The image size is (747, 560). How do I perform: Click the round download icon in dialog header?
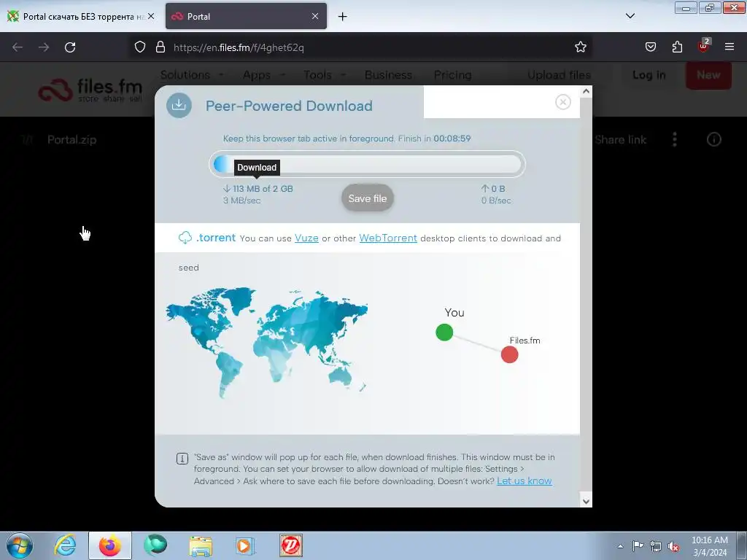coord(179,105)
